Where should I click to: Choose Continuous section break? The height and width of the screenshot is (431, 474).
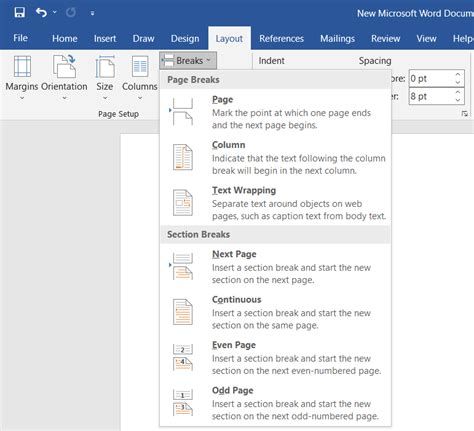coord(275,312)
